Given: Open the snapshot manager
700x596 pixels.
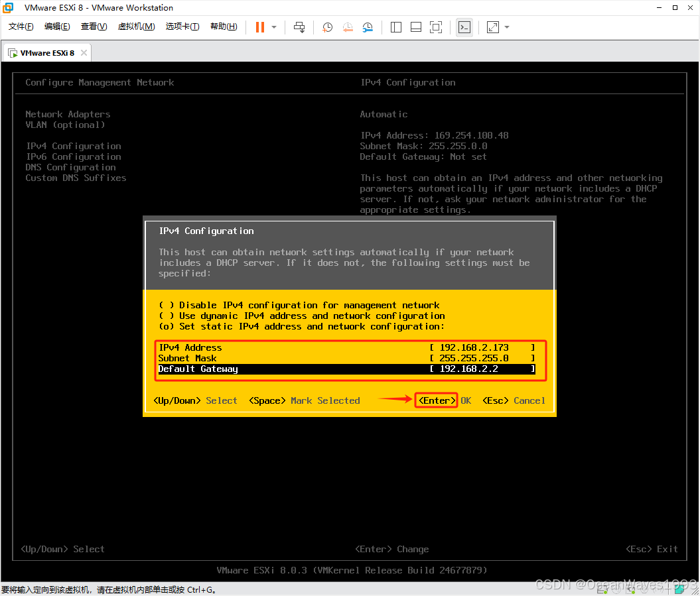Looking at the screenshot, I should click(368, 27).
